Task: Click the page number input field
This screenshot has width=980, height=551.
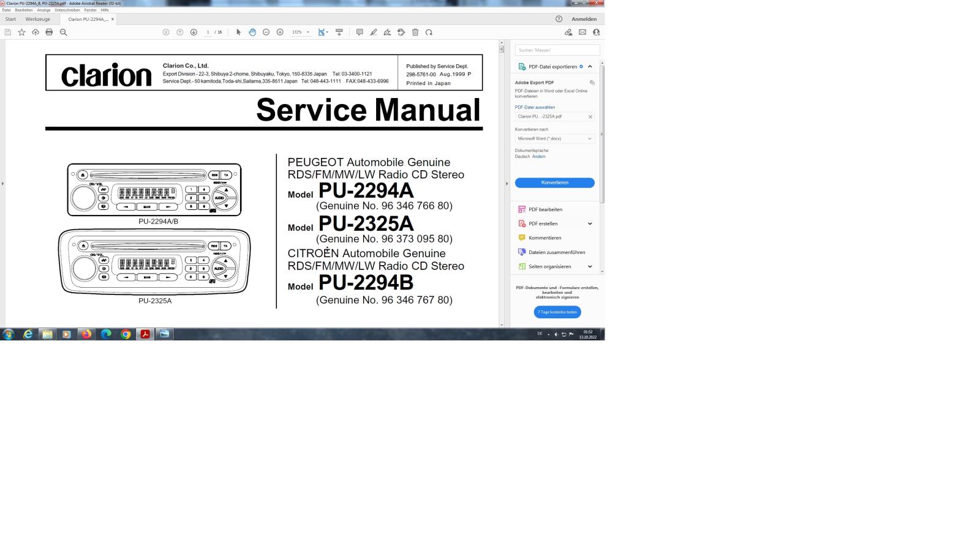Action: 208,32
